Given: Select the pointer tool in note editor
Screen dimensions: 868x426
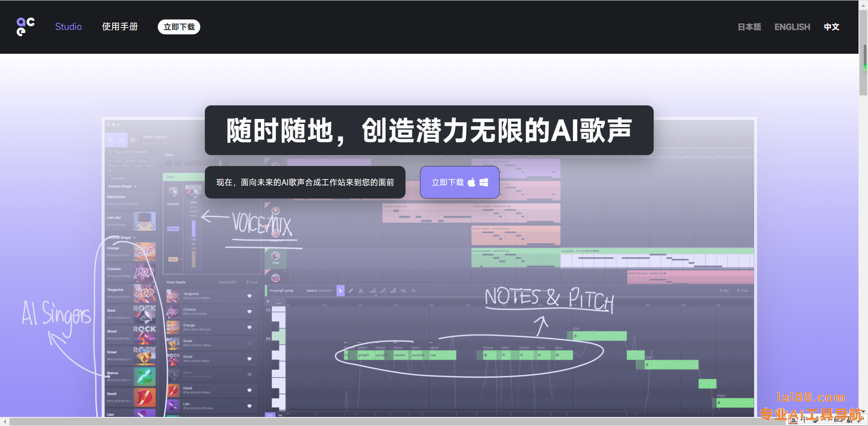Looking at the screenshot, I should point(340,291).
